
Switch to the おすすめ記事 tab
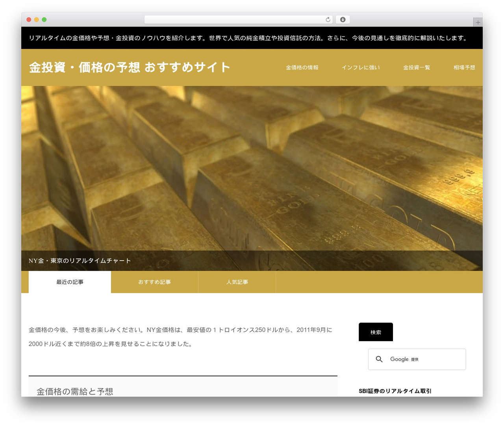pyautogui.click(x=154, y=282)
